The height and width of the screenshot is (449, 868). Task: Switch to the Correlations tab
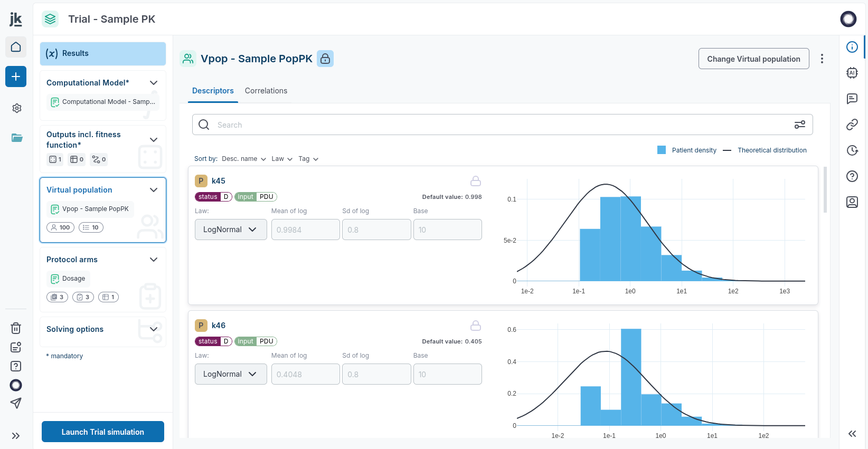[x=266, y=91]
